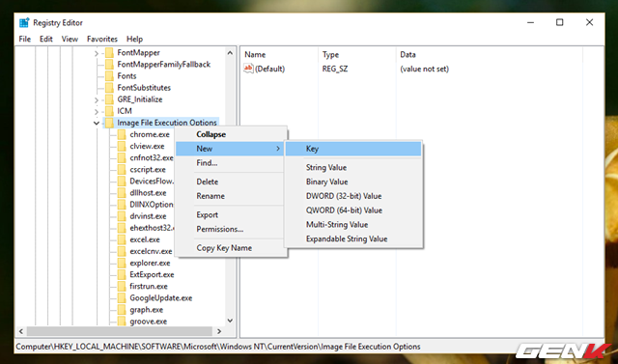618x364 pixels.
Task: Click the groove.exe folder icon
Action: coord(122,322)
